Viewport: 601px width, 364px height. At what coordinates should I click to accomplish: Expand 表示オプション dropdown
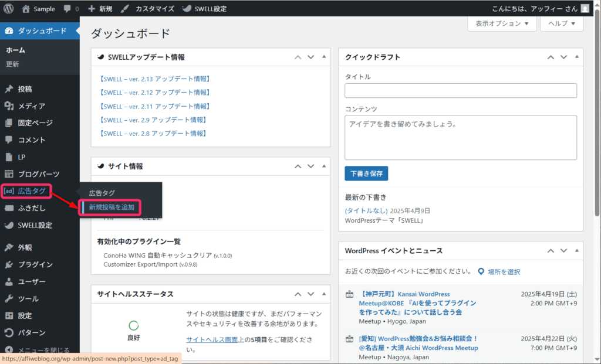click(x=502, y=23)
